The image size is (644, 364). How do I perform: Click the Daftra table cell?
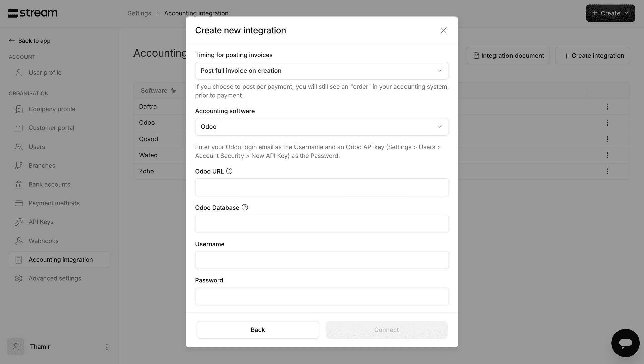[x=148, y=106]
